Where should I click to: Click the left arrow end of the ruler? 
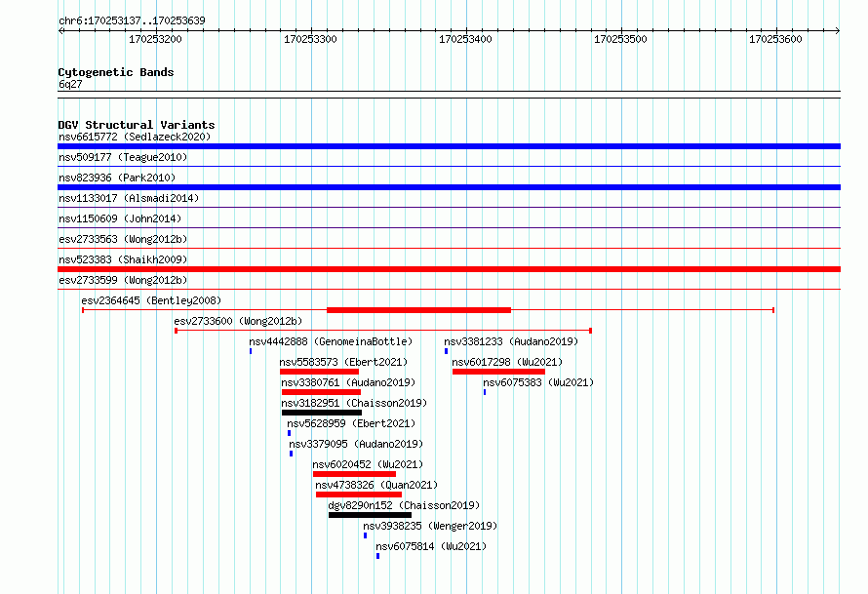click(x=60, y=30)
